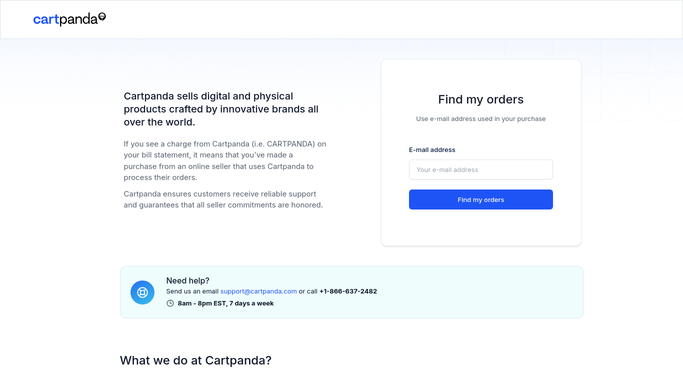The image size is (683, 384).
Task: Click the clock icon next to hours
Action: tap(170, 303)
